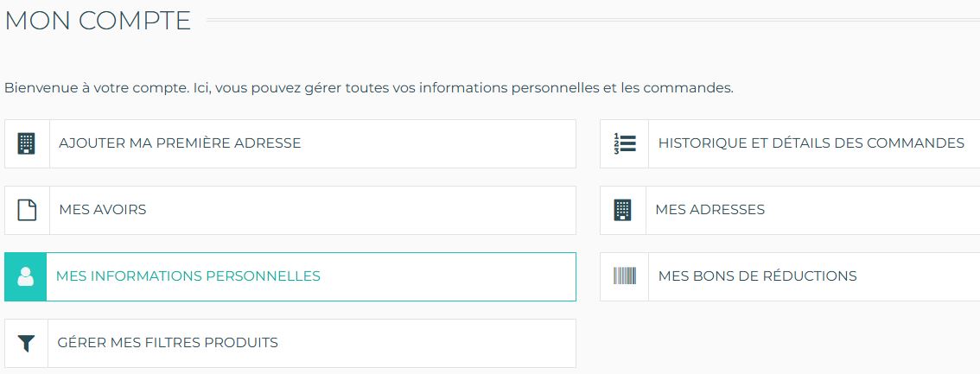The image size is (980, 374).
Task: Click the building icon for first address
Action: (x=27, y=143)
